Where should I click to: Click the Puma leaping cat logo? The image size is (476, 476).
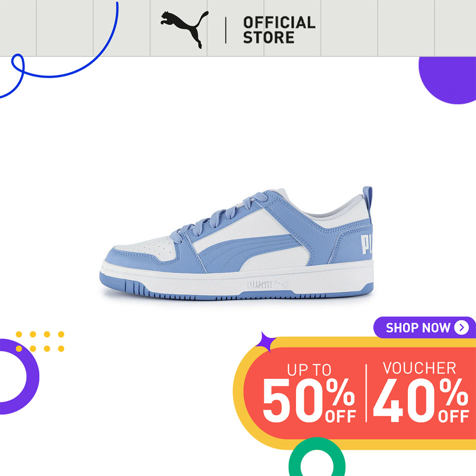(185, 30)
